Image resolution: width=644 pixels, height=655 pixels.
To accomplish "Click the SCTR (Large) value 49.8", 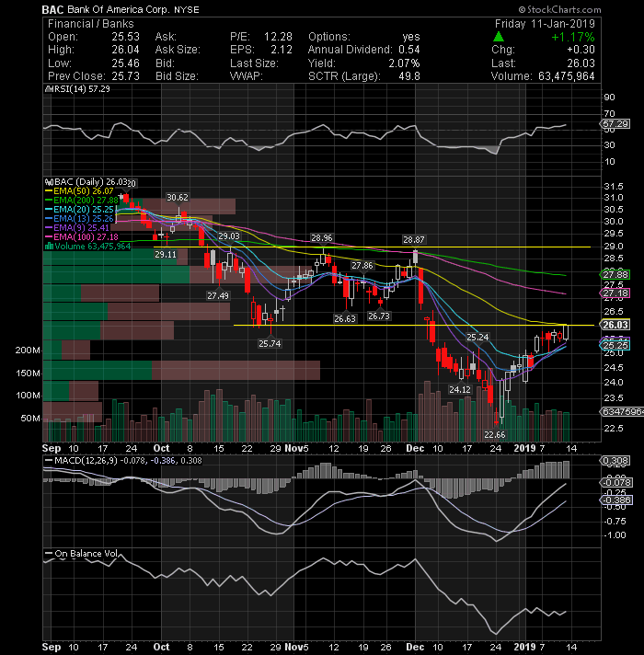I will (409, 76).
